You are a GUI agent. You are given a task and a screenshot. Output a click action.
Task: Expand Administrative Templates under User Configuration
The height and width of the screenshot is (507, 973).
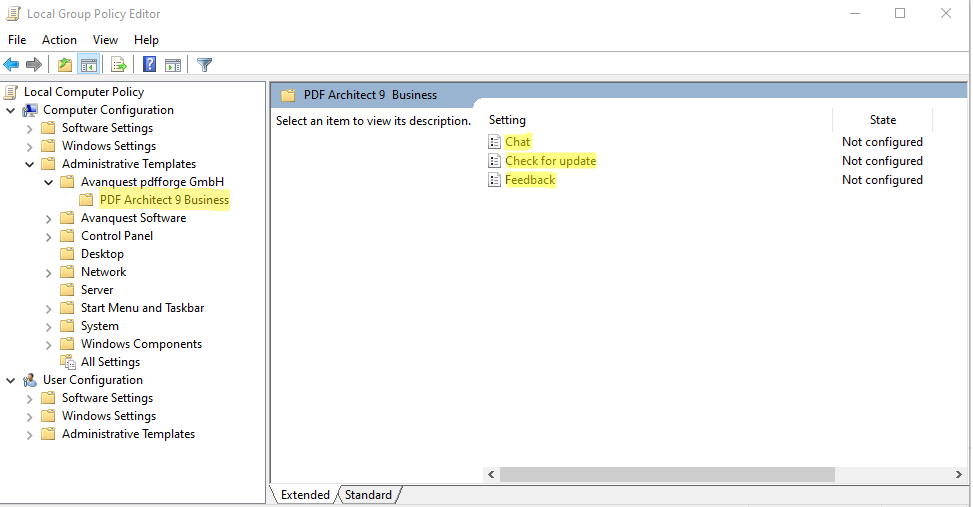pos(29,436)
